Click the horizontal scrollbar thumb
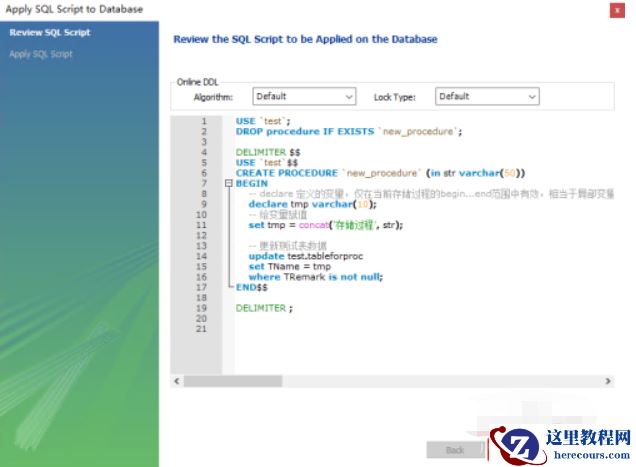This screenshot has width=636, height=467. click(233, 381)
